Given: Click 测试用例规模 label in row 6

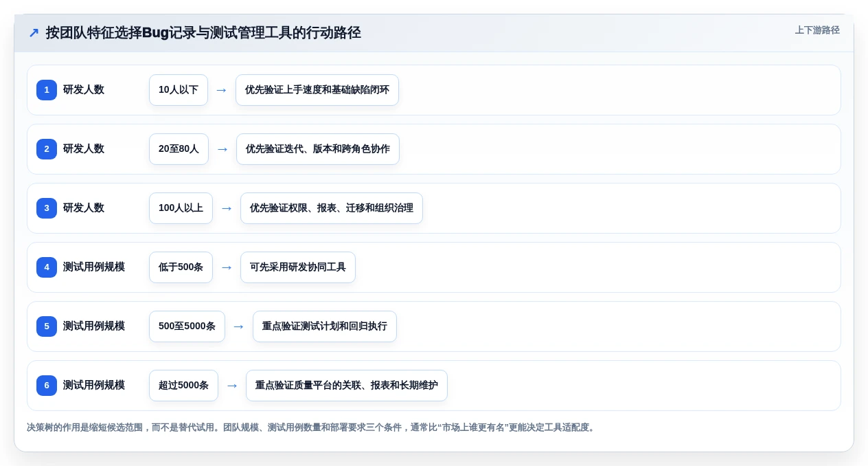Looking at the screenshot, I should coord(94,386).
